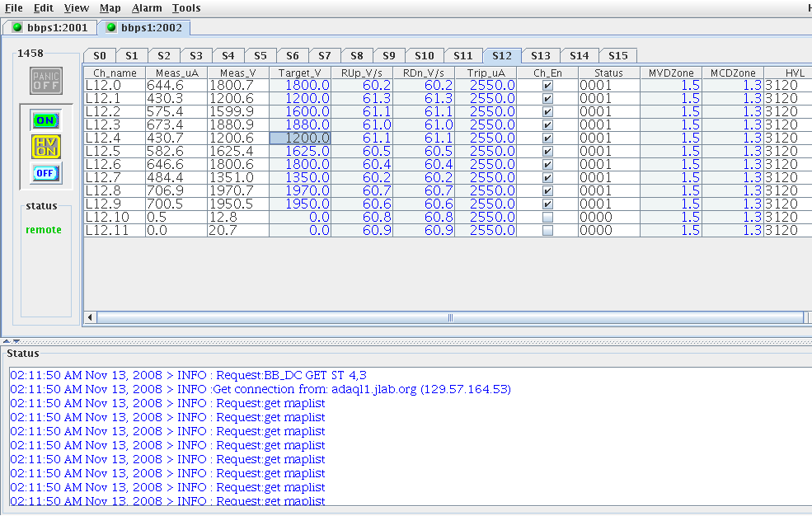The height and width of the screenshot is (516, 812).
Task: Click the Ch_name column header
Action: pyautogui.click(x=115, y=73)
